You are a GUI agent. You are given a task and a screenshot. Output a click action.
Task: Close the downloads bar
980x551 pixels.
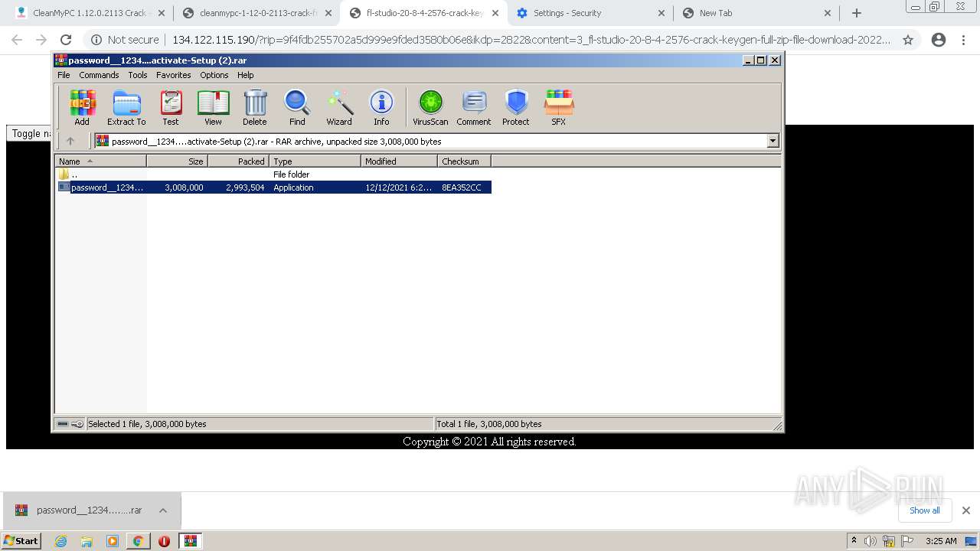coord(966,510)
